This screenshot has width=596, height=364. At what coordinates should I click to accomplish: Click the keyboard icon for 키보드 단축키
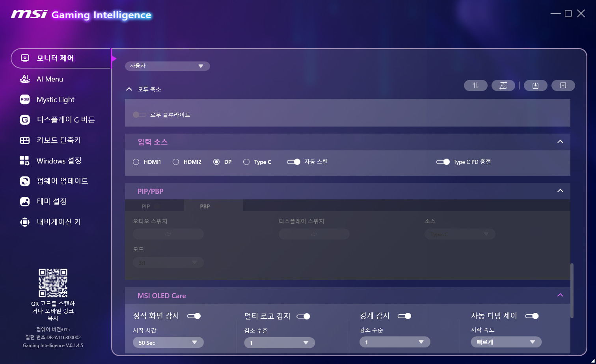click(x=25, y=140)
